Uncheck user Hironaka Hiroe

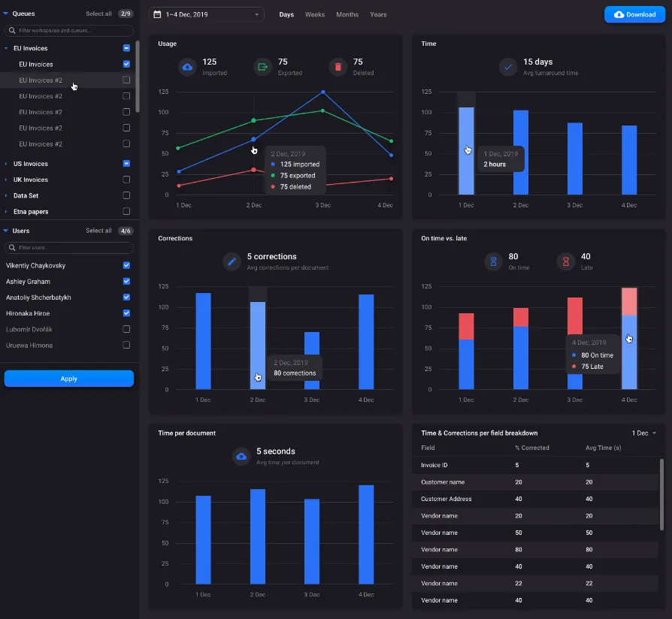[126, 313]
